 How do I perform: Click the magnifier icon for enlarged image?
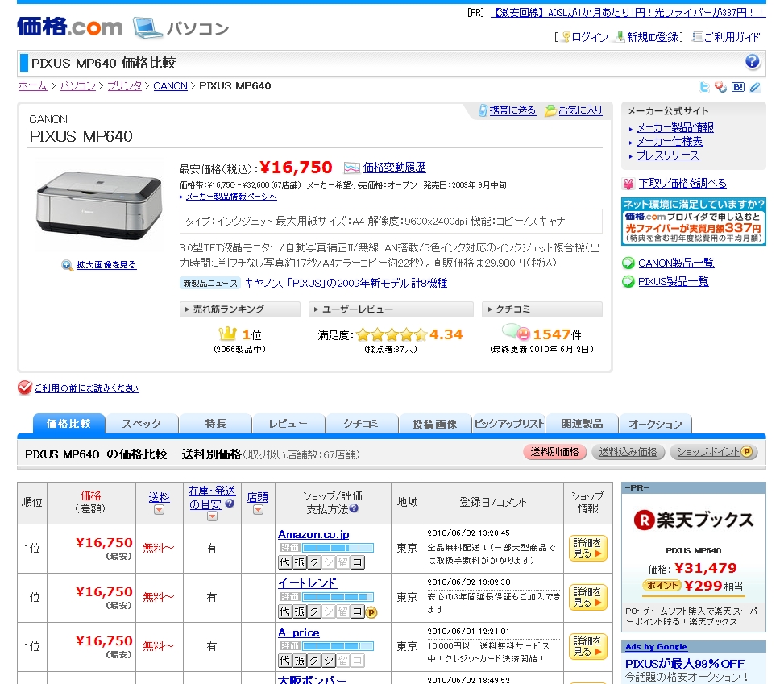click(67, 265)
